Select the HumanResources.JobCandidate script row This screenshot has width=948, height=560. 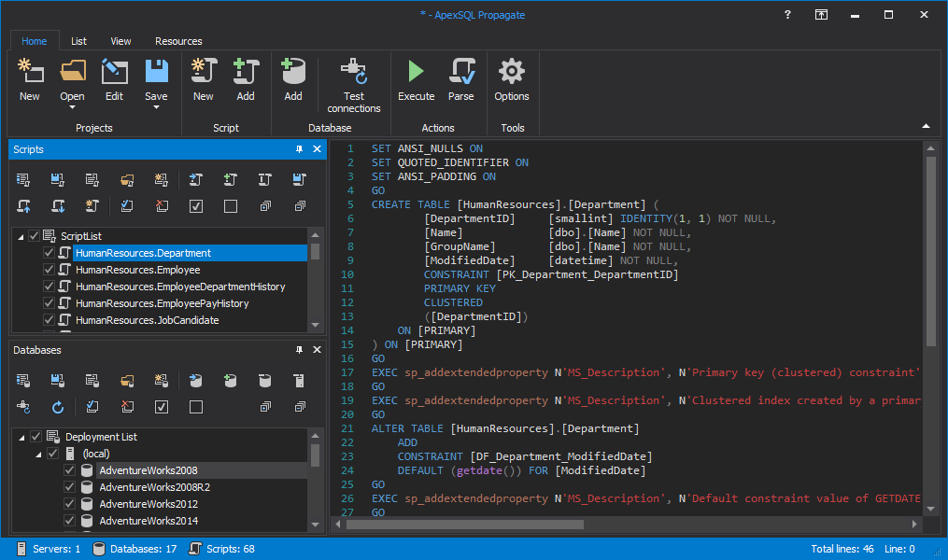tap(147, 319)
